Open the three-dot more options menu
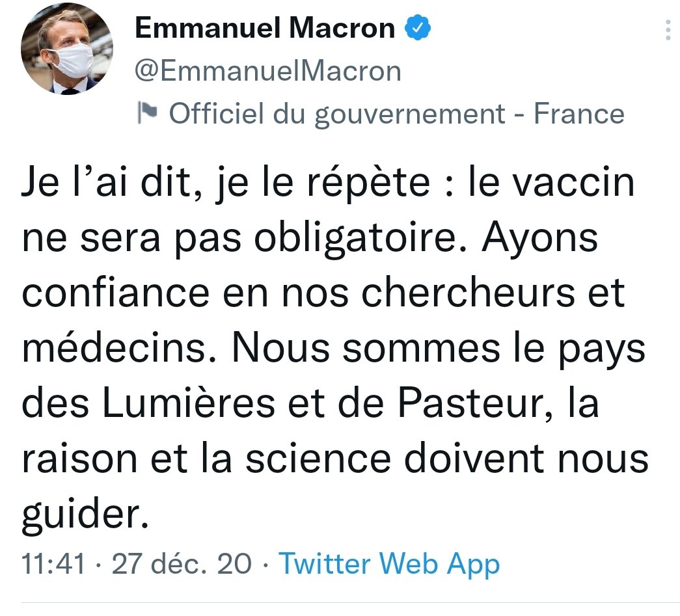The image size is (680, 616). [668, 31]
